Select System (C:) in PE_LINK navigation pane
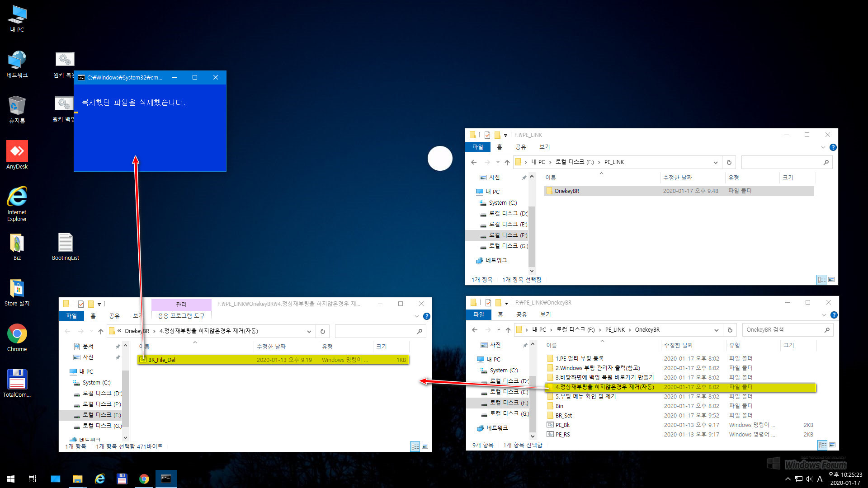Screen dimensions: 868x488 pyautogui.click(x=502, y=203)
